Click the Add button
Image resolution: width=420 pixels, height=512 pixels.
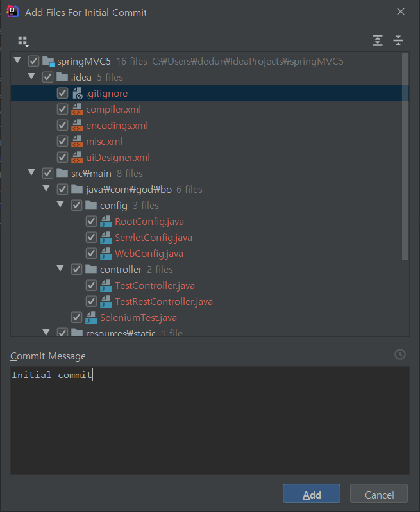pos(312,494)
